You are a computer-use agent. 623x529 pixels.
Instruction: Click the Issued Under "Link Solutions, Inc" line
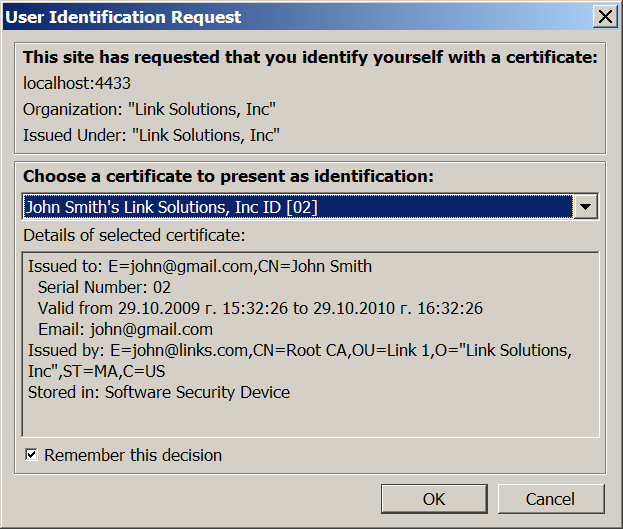[x=151, y=135]
